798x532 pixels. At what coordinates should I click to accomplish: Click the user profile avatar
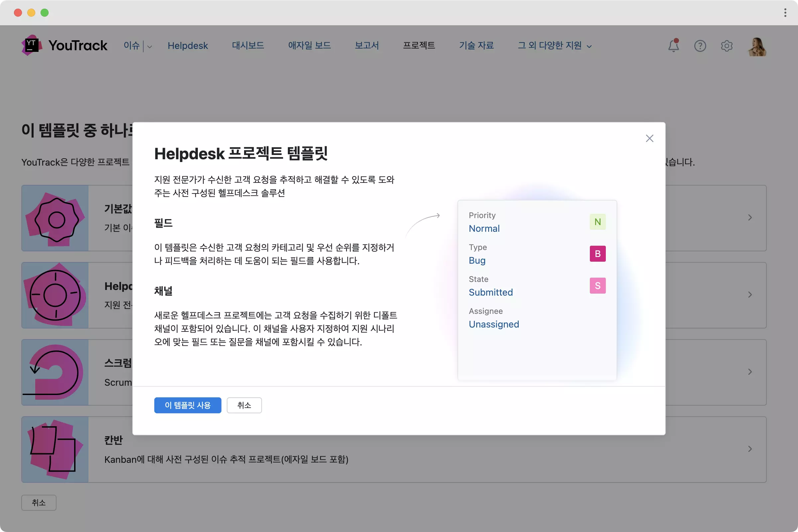click(757, 46)
